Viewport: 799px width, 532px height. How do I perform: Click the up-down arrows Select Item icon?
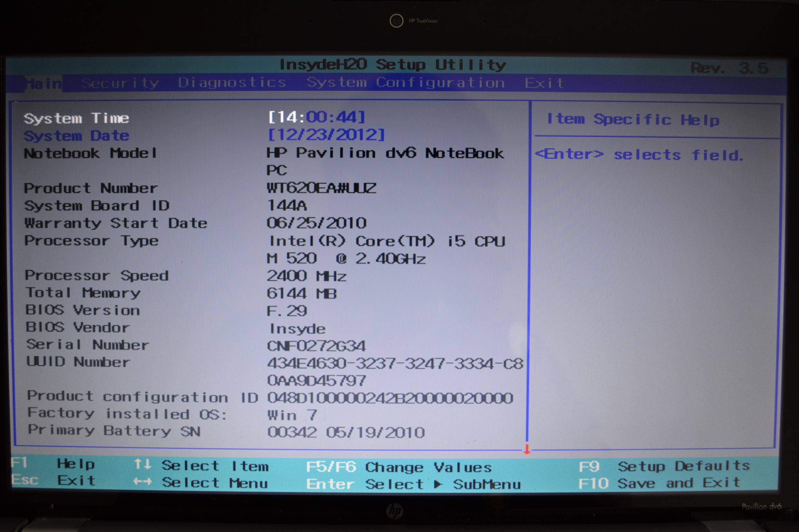coord(142,464)
